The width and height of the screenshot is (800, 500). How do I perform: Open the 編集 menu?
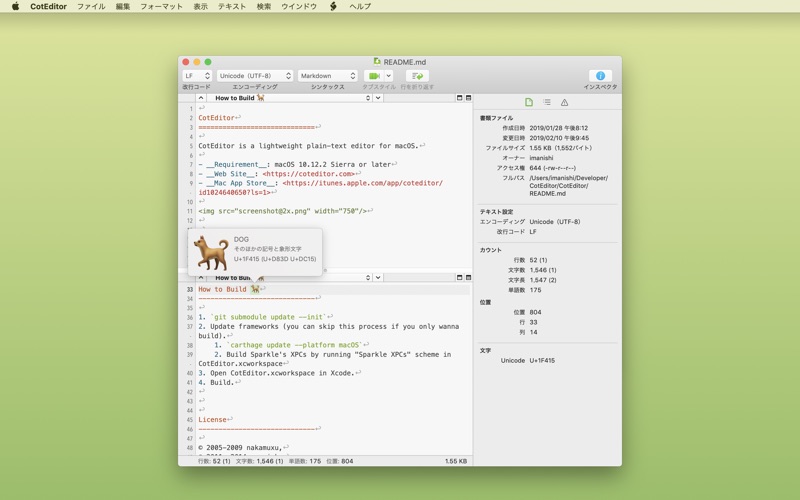(123, 6)
